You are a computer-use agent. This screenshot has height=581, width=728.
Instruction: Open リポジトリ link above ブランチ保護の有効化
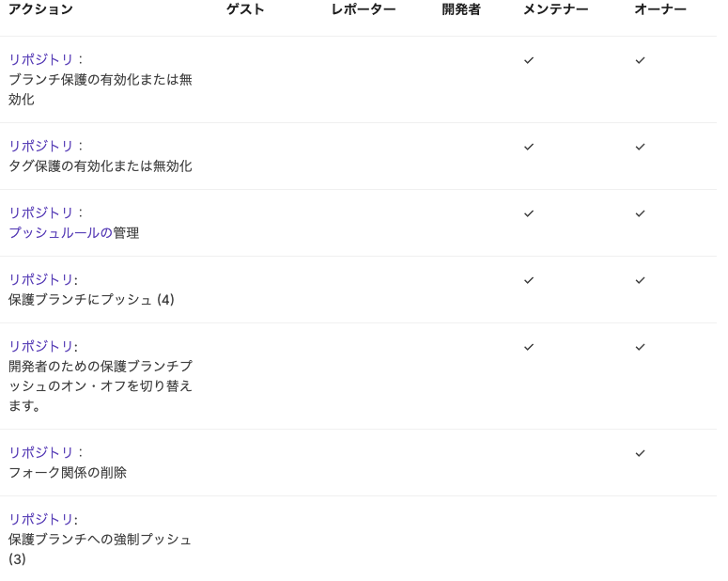point(41,59)
